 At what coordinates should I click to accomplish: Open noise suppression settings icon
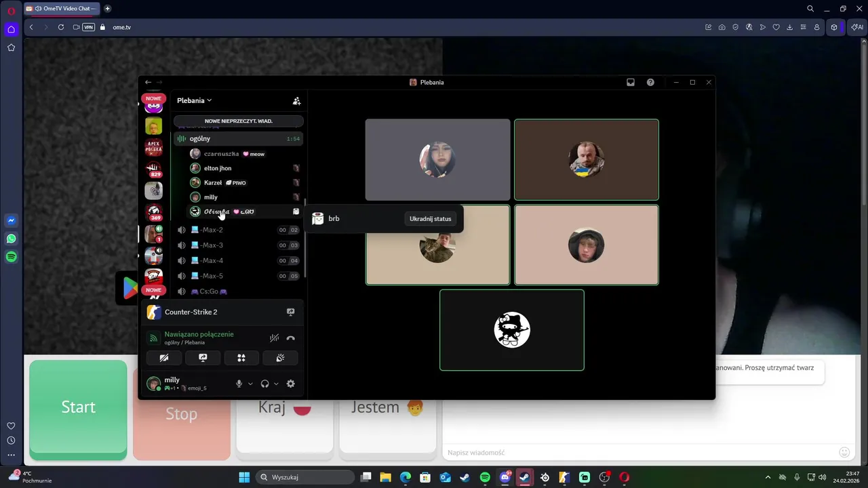tap(274, 338)
